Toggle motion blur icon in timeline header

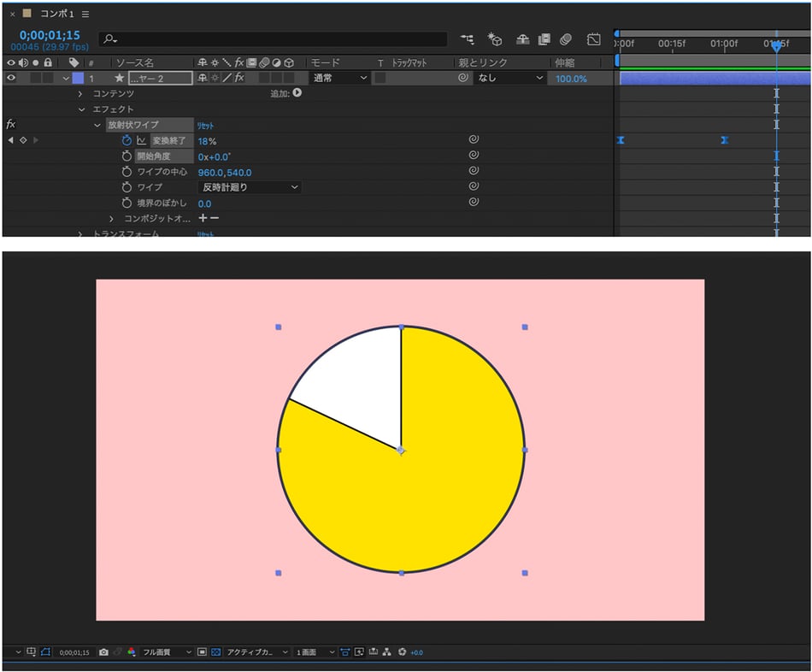566,39
